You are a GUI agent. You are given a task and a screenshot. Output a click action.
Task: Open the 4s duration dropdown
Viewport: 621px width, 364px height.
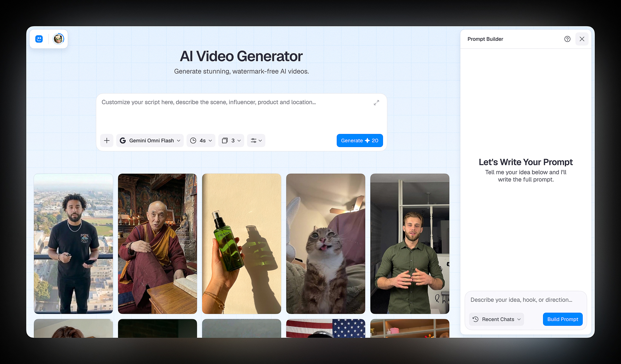[201, 141]
